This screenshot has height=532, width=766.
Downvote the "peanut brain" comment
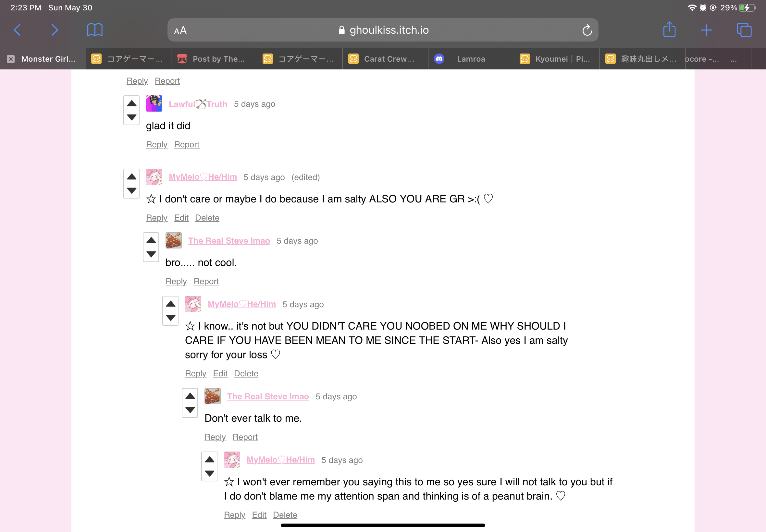point(209,473)
